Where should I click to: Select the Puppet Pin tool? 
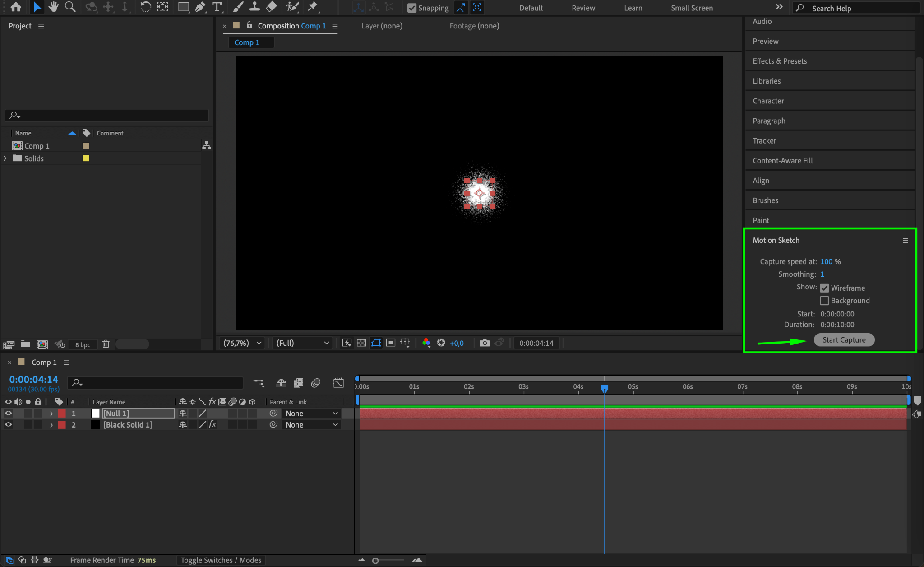tap(312, 7)
